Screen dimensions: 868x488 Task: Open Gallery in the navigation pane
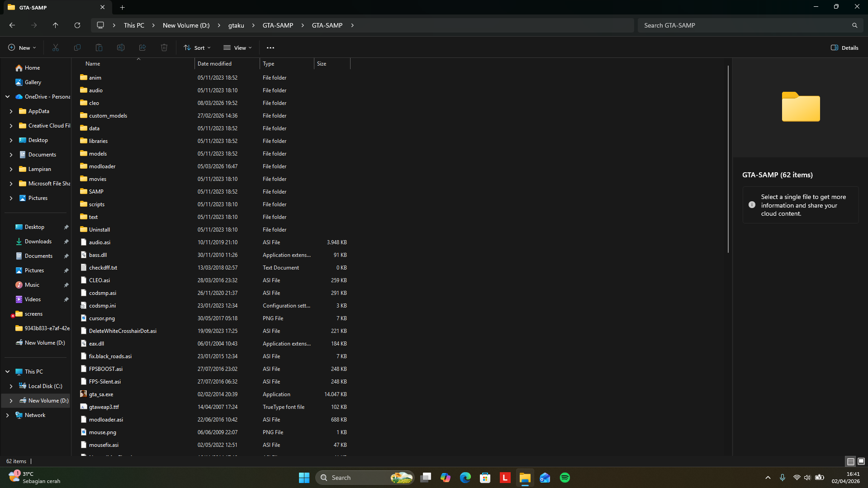pos(33,82)
